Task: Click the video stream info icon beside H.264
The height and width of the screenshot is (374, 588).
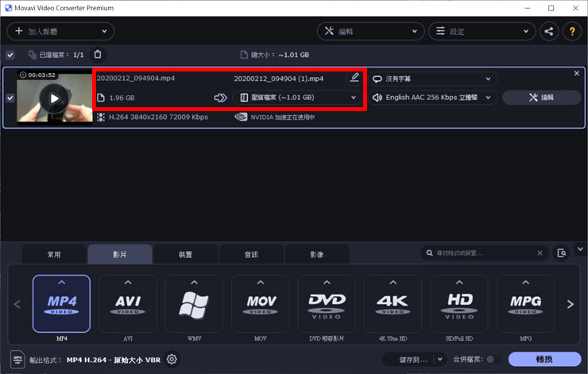Action: pyautogui.click(x=100, y=118)
